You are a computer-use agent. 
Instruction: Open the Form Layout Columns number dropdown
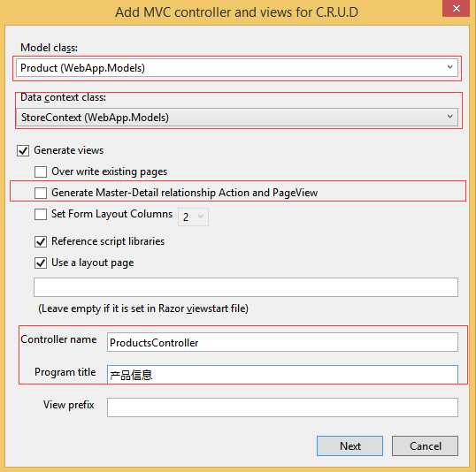click(x=193, y=217)
